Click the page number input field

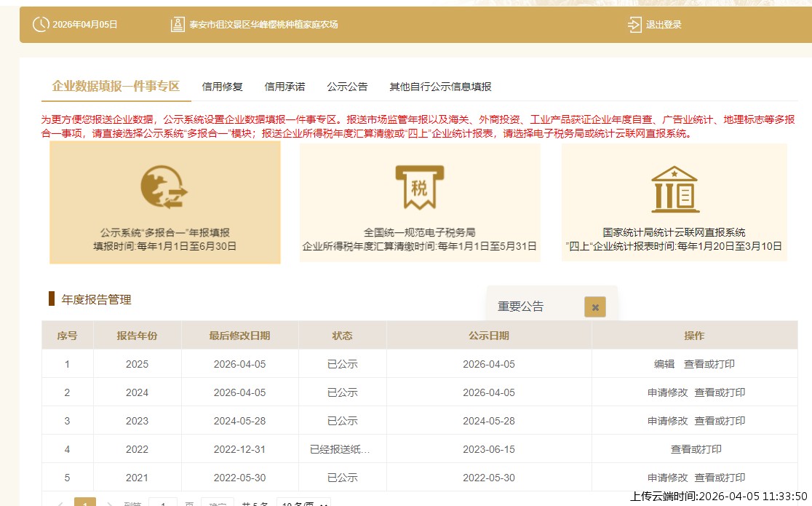pyautogui.click(x=163, y=502)
